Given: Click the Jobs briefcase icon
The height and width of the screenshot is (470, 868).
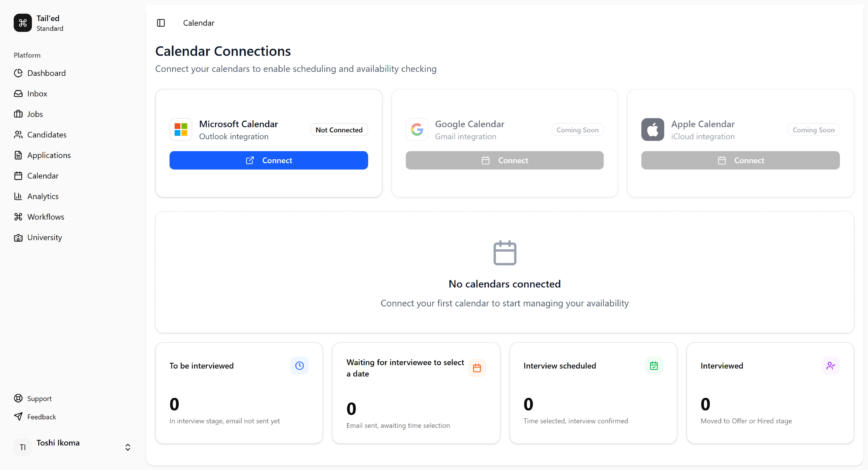Looking at the screenshot, I should pos(18,114).
